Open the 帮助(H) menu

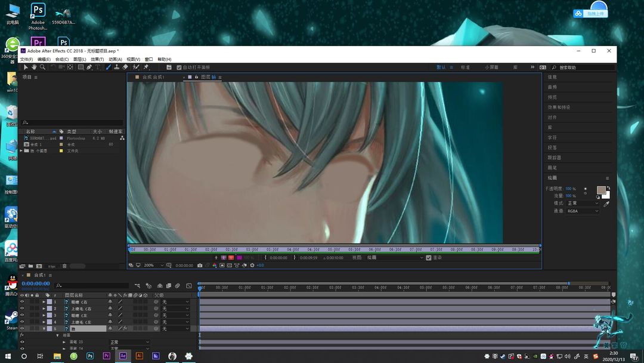165,60
